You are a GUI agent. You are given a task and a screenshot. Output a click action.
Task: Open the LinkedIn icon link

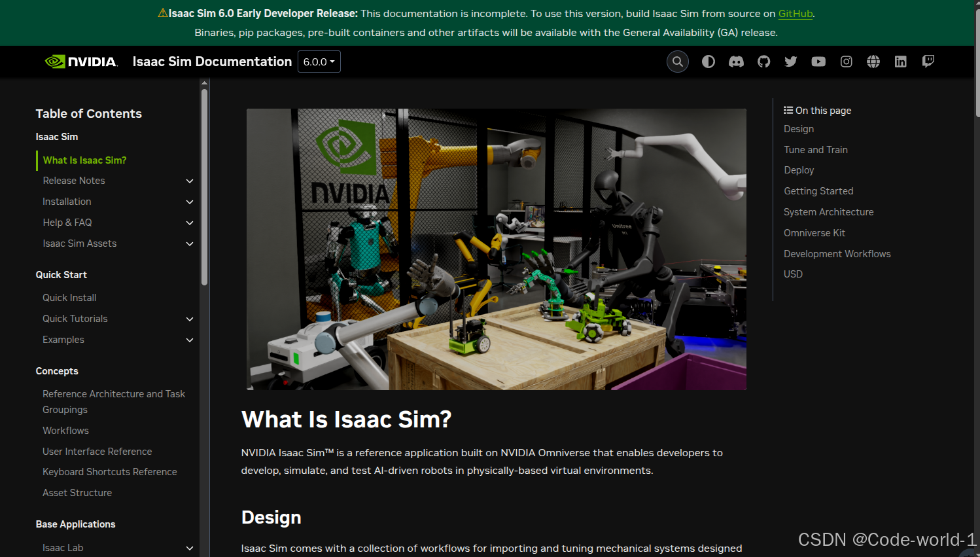tap(901, 62)
